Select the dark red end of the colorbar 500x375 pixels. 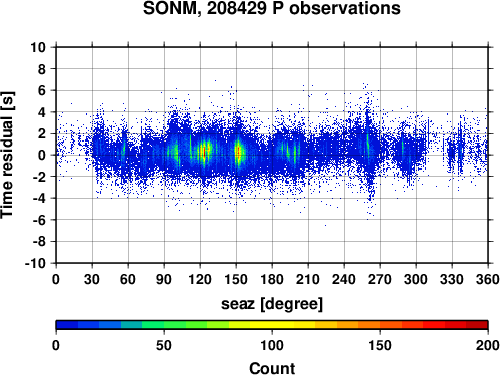pyautogui.click(x=477, y=325)
